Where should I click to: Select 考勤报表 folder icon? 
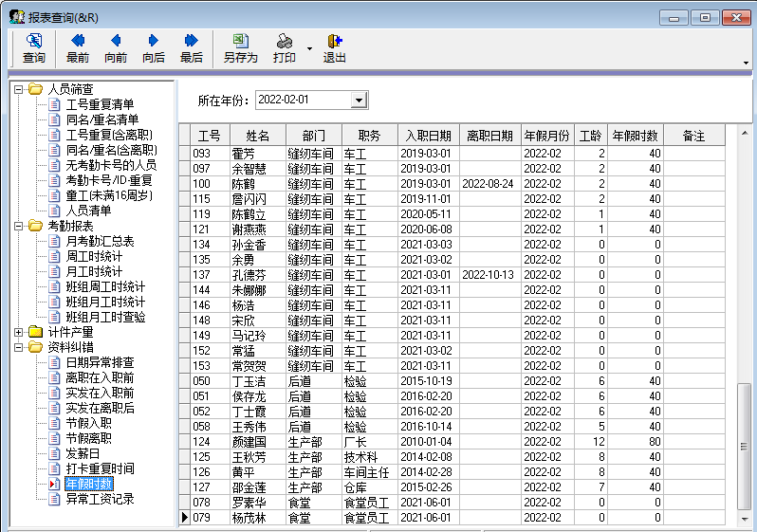click(x=35, y=226)
